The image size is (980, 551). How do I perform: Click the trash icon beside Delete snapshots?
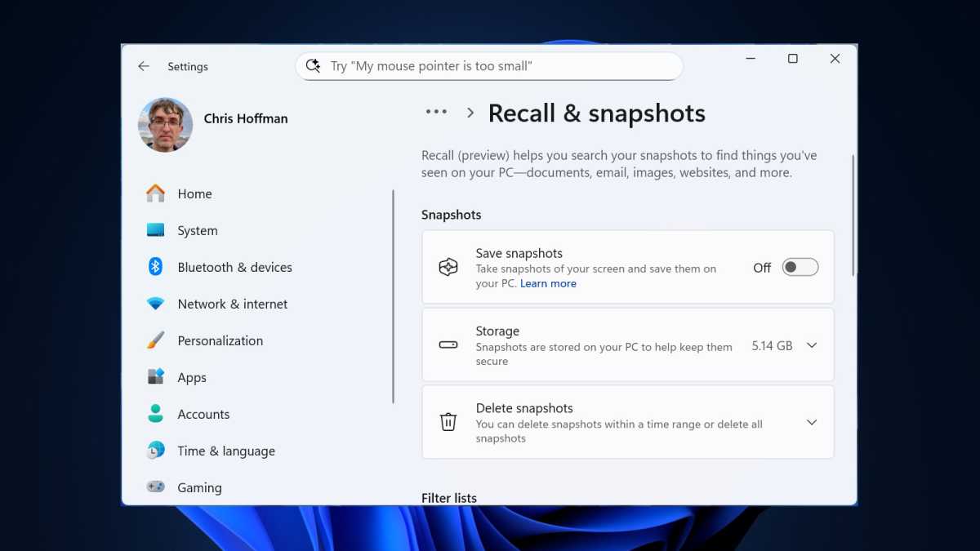click(448, 422)
